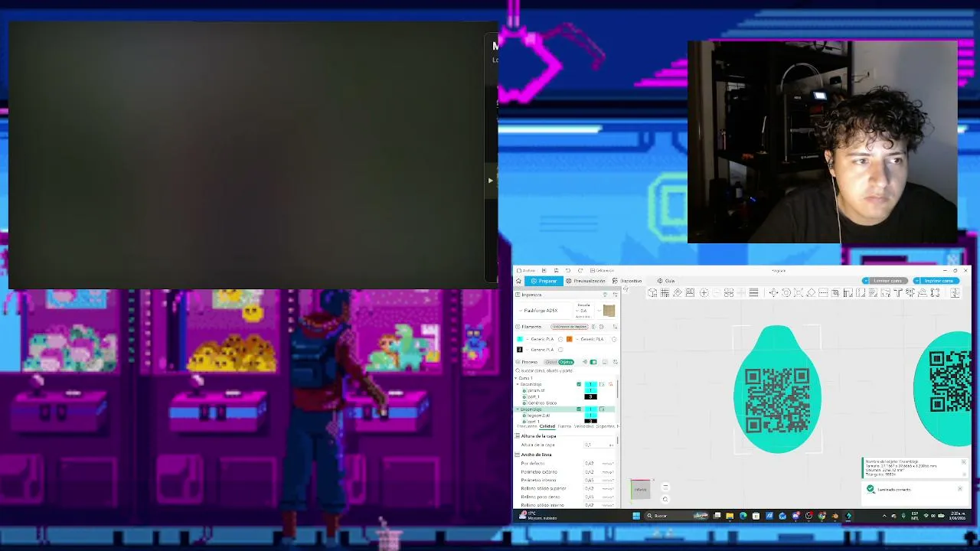The image size is (980, 551).
Task: Select the pinam.stl tree item
Action: (x=536, y=390)
